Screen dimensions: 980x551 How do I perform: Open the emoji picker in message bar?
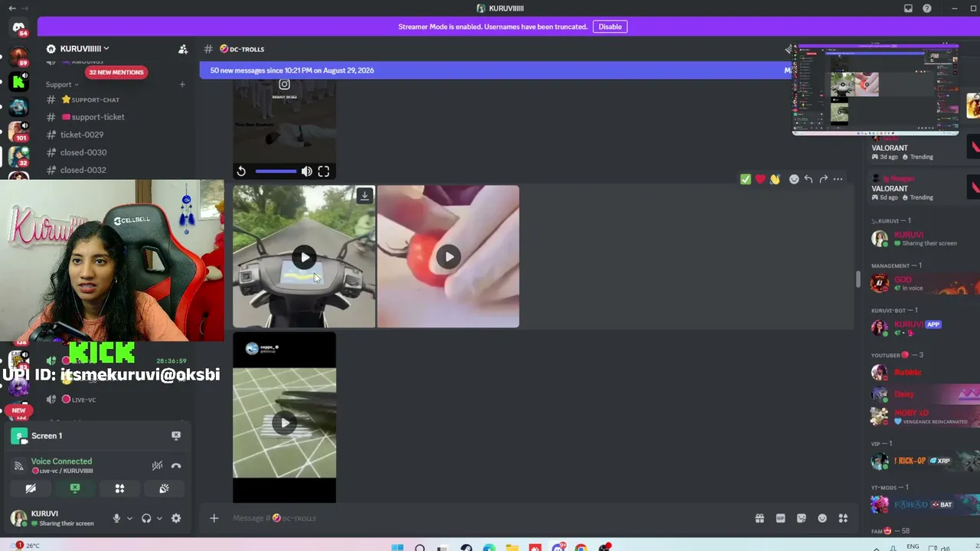point(822,518)
